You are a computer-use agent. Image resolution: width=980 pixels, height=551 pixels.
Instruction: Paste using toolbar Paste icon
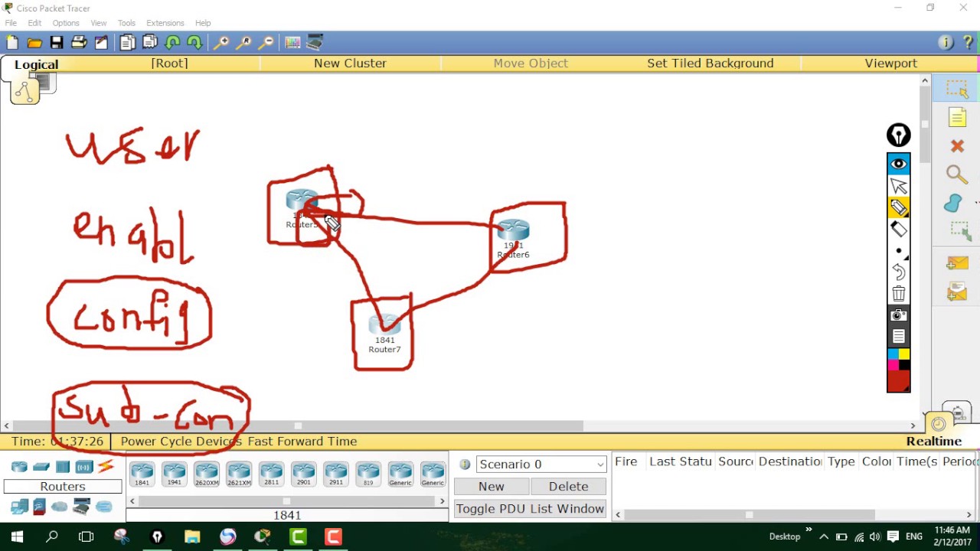(150, 43)
